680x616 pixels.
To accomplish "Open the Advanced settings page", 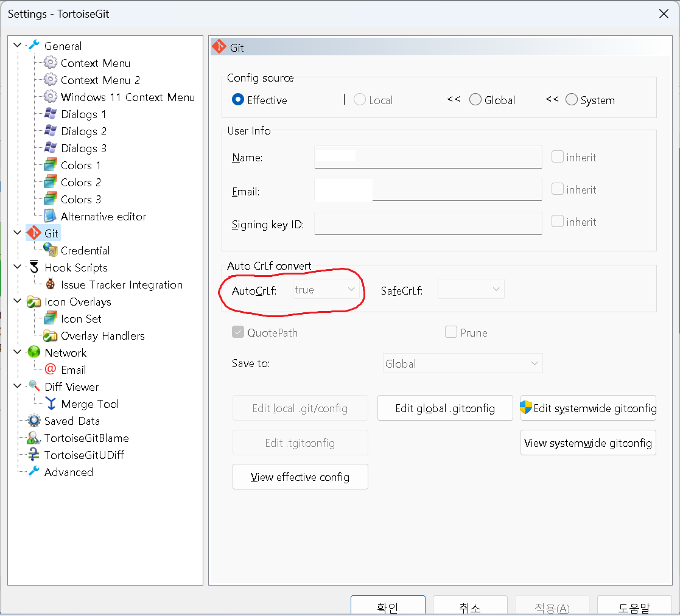I will coord(69,472).
